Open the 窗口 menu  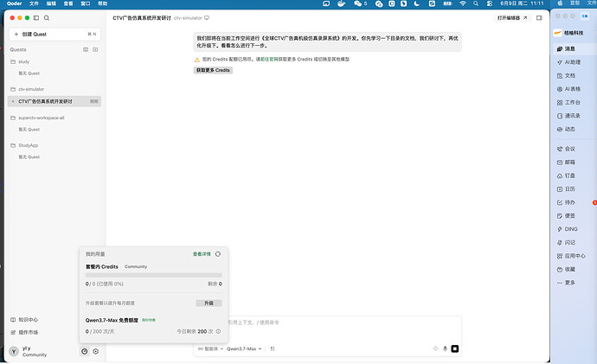click(86, 3)
